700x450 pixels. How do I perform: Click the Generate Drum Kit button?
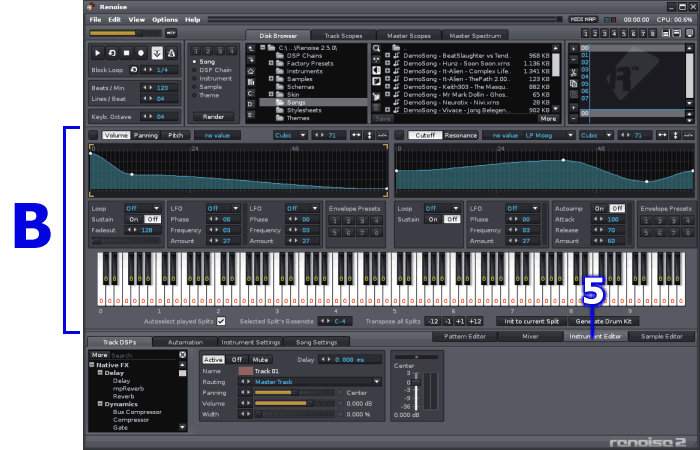[x=603, y=321]
